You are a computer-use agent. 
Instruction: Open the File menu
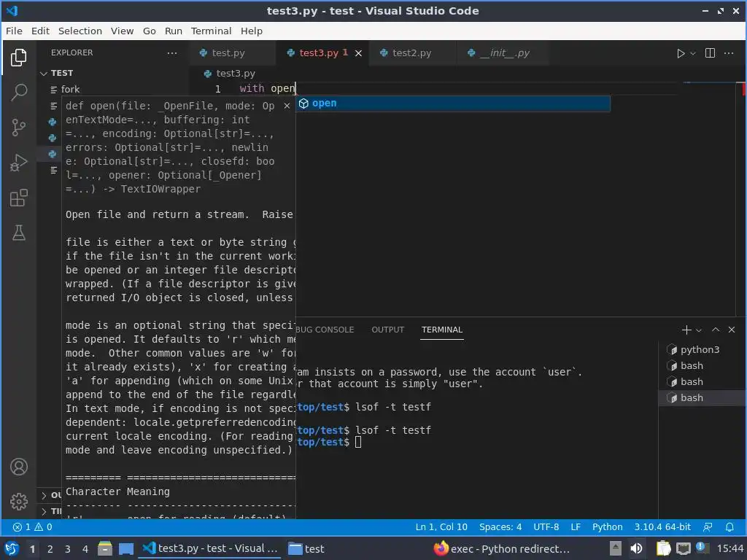pos(14,31)
